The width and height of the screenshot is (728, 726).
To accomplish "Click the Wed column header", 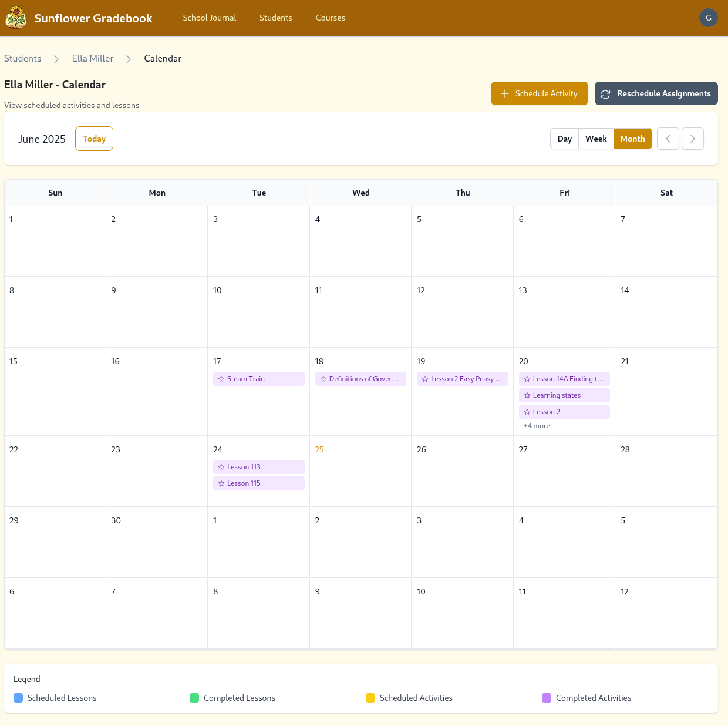I will pyautogui.click(x=361, y=193).
